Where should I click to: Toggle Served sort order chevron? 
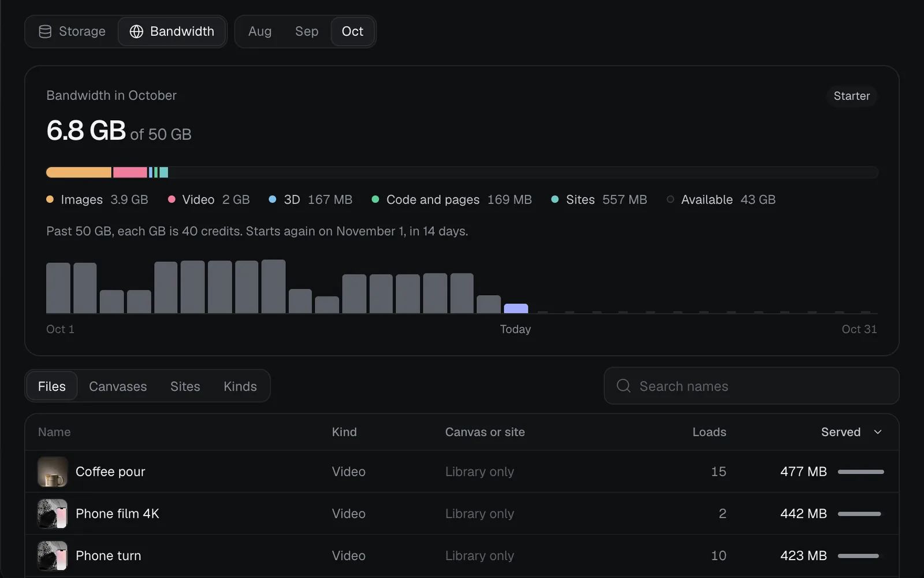(878, 432)
